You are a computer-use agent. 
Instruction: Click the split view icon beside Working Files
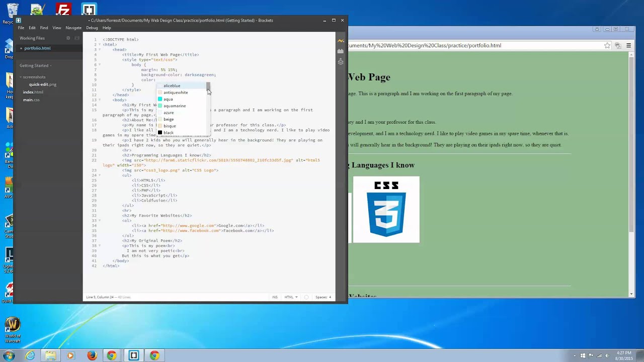77,38
